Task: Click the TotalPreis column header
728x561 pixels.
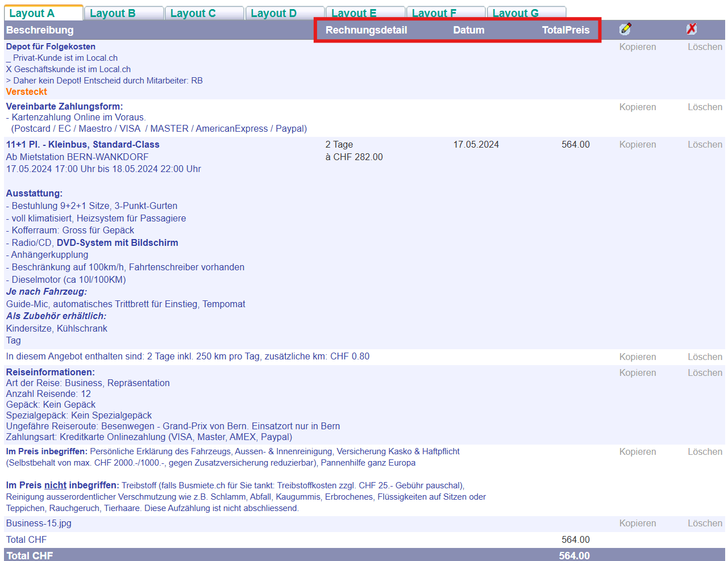Action: [565, 30]
